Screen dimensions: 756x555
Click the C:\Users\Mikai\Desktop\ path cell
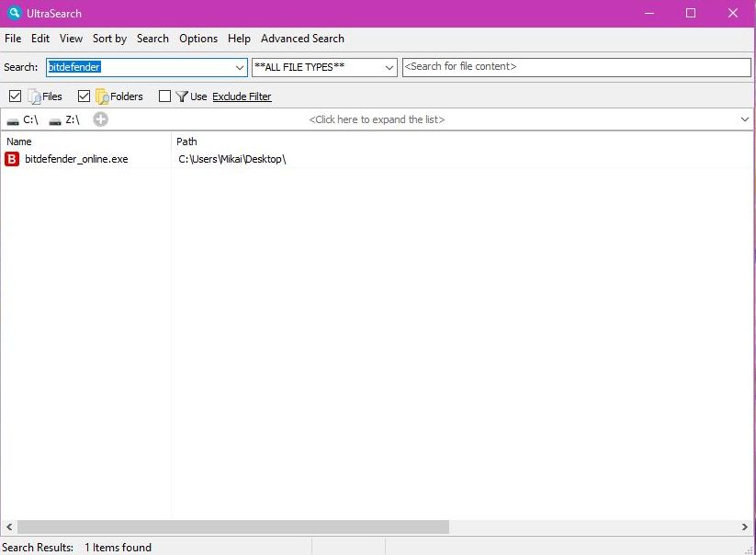pos(231,159)
